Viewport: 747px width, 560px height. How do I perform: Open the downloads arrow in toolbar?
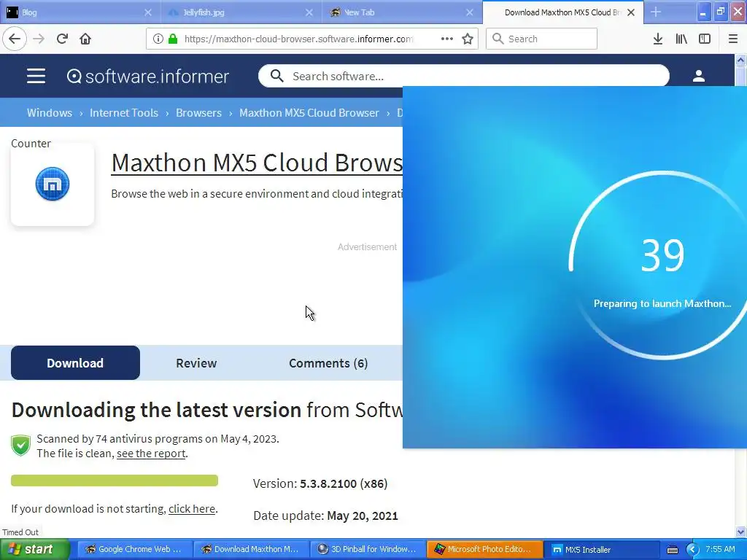click(658, 39)
